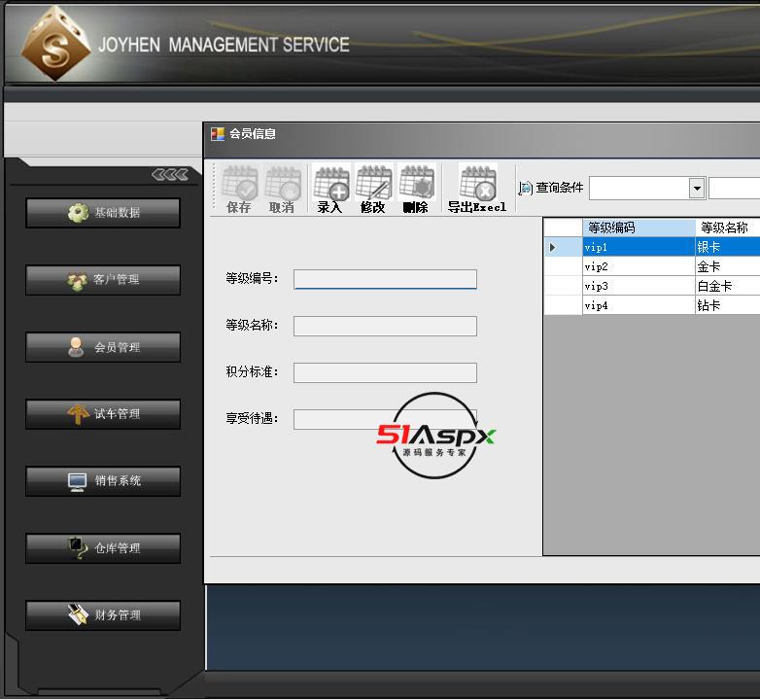Open 基础数据 sidebar menu

coord(103,212)
